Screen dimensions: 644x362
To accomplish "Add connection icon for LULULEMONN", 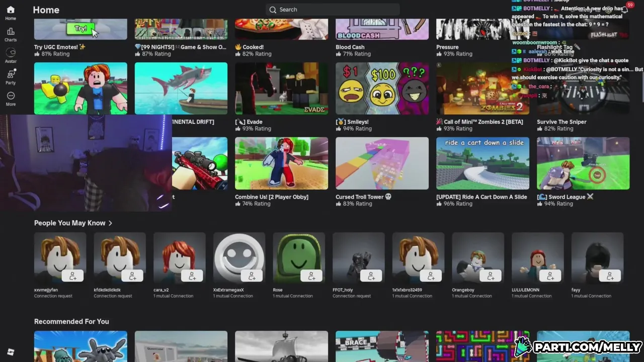I will click(x=550, y=276).
